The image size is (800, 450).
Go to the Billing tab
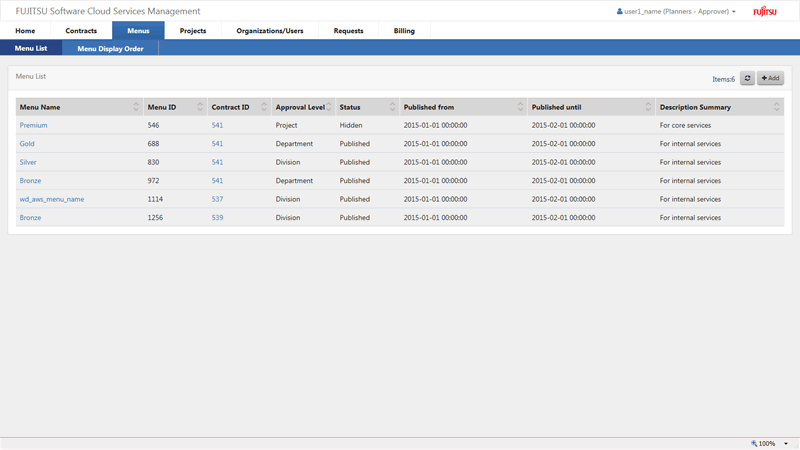click(x=404, y=31)
